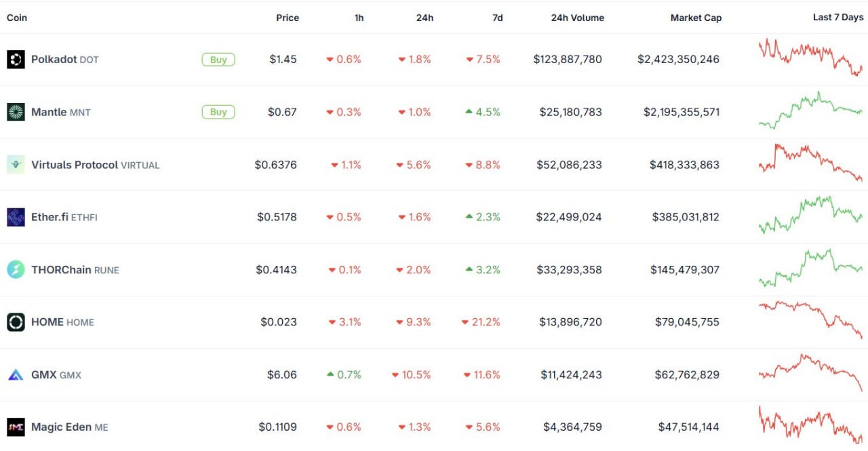Sort by the 24h Volume column header
Image resolution: width=868 pixels, height=451 pixels.
577,18
